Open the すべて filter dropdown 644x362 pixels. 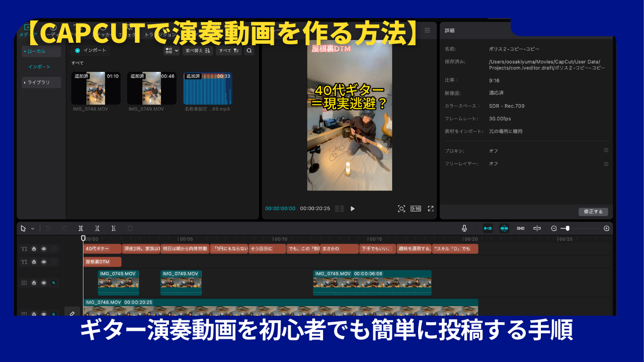click(x=228, y=51)
